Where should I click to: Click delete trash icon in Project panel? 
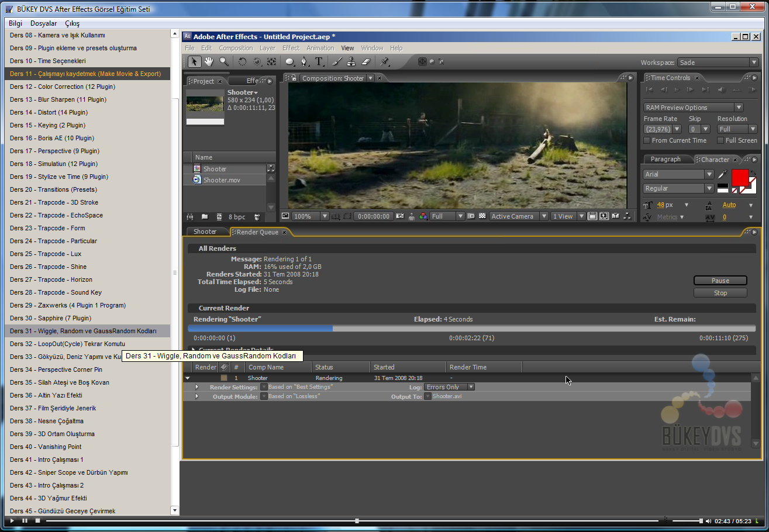pos(257,217)
